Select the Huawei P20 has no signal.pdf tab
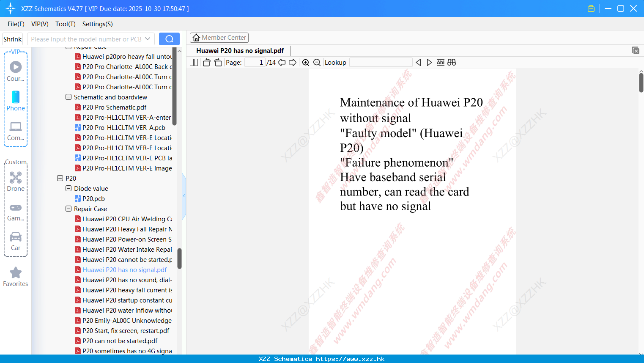 240,50
